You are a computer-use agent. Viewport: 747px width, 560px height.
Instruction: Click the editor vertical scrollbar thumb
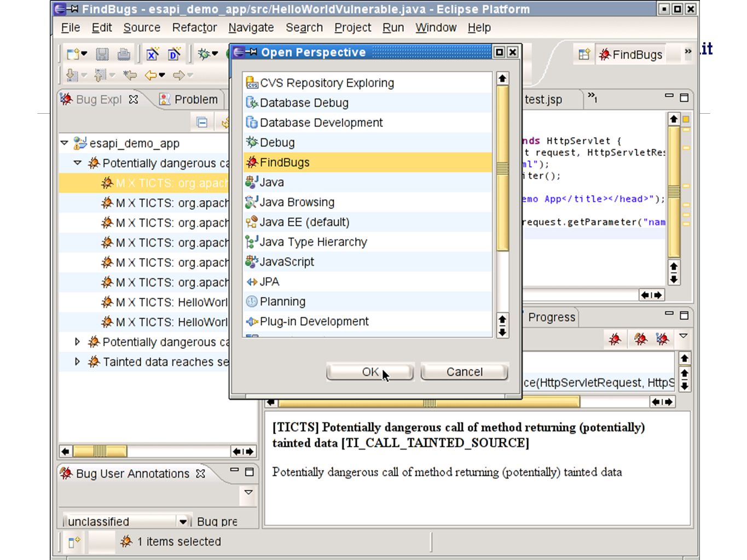click(674, 191)
